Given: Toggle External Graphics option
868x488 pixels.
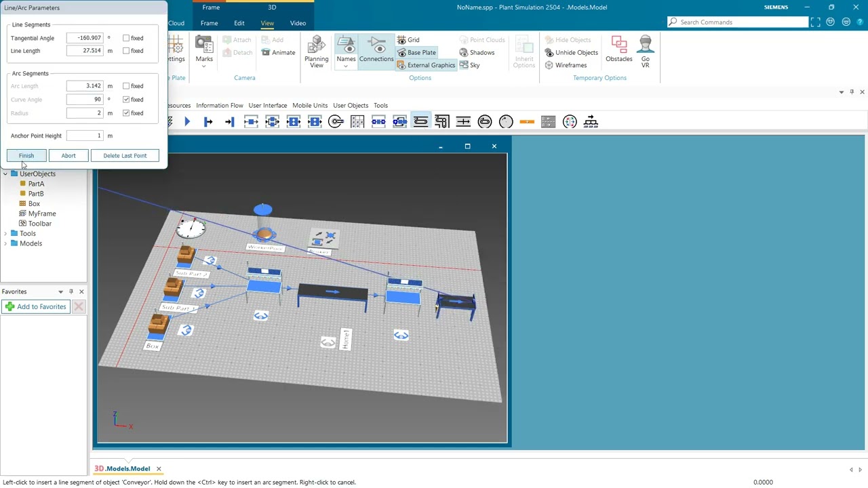Looking at the screenshot, I should coord(426,65).
